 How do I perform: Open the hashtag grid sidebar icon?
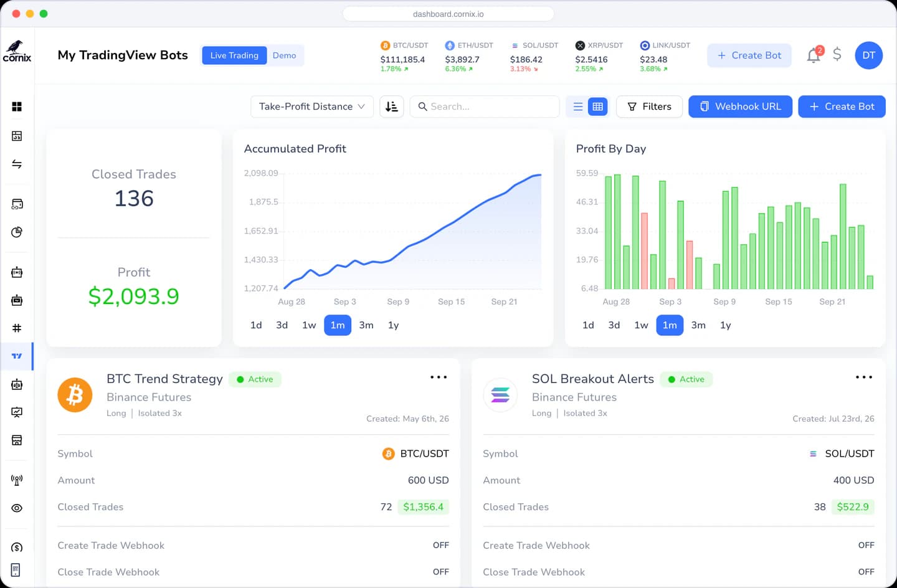17,328
